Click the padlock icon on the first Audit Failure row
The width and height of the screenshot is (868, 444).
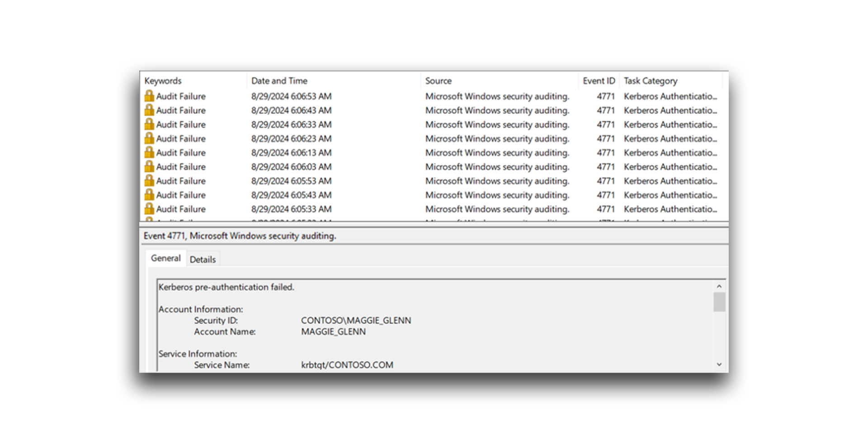[150, 96]
